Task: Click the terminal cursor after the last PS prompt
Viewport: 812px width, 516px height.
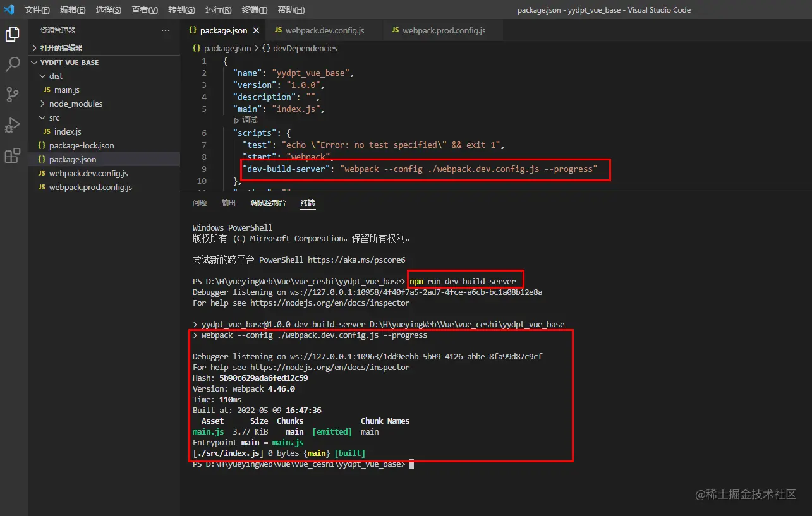Action: coord(411,464)
